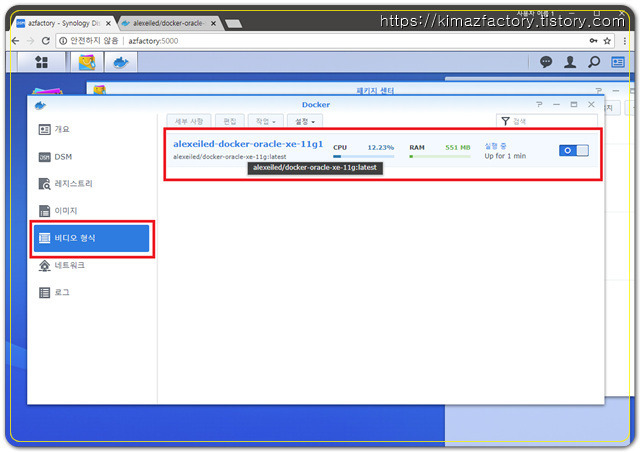Click the 패키지 센터 window title behind
The width and height of the screenshot is (640, 452).
tap(375, 90)
